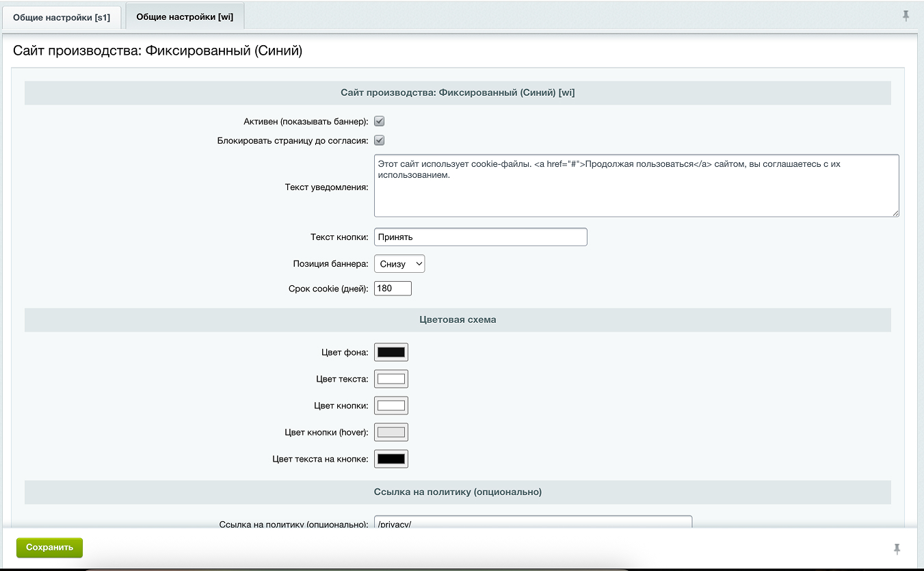Click the 'Срок cookie (дней)' field

tap(393, 289)
